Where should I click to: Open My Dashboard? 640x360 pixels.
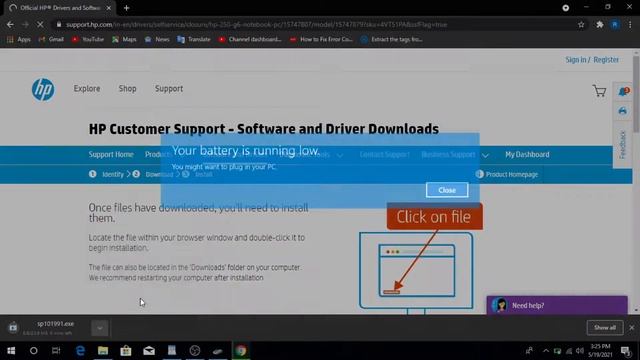coord(527,155)
